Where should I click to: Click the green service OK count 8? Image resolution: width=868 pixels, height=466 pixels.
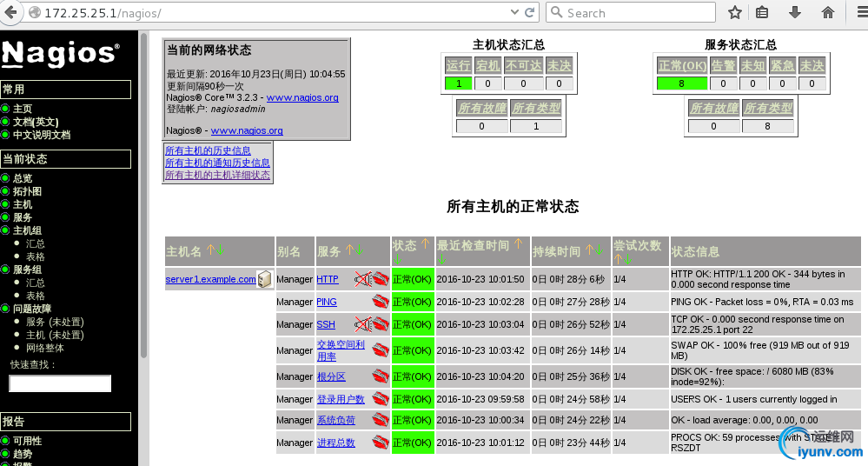point(682,83)
